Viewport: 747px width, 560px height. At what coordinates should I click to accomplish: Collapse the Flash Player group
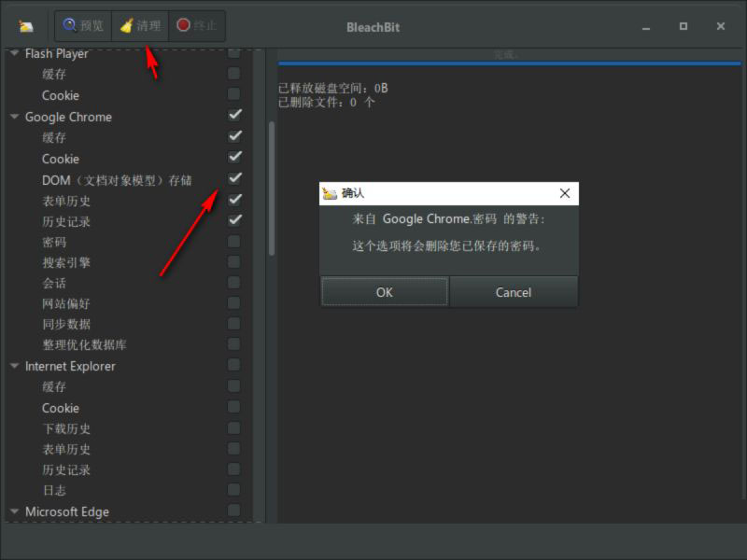click(14, 53)
